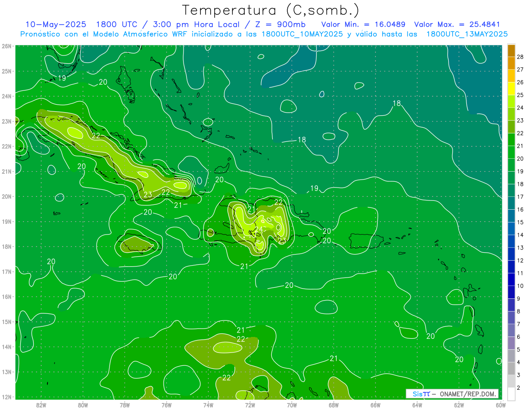Click the "64W" longitude axis label
The width and height of the screenshot is (532, 411).
tap(417, 405)
